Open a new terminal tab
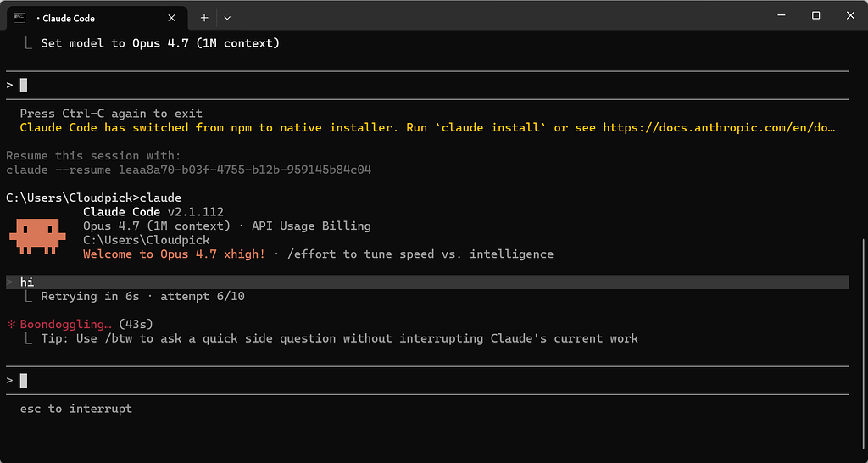The image size is (868, 463). coord(204,18)
